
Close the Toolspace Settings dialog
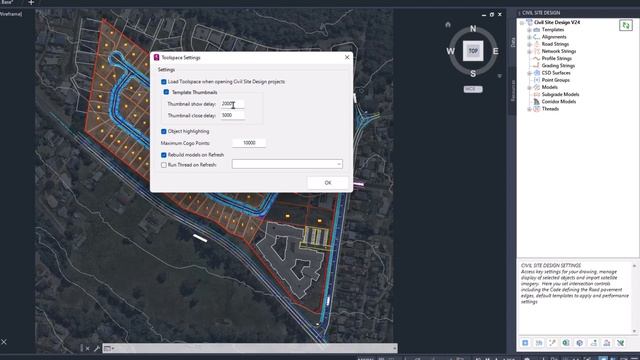click(347, 58)
